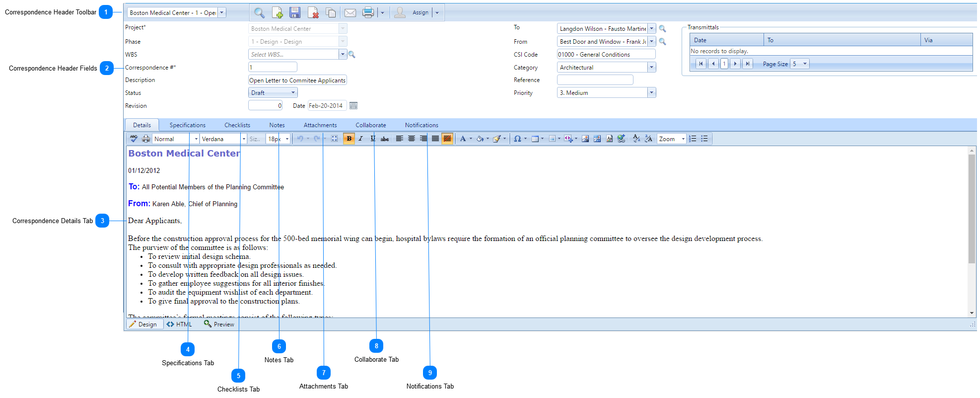Justify the text
This screenshot has width=980, height=398.
click(435, 139)
